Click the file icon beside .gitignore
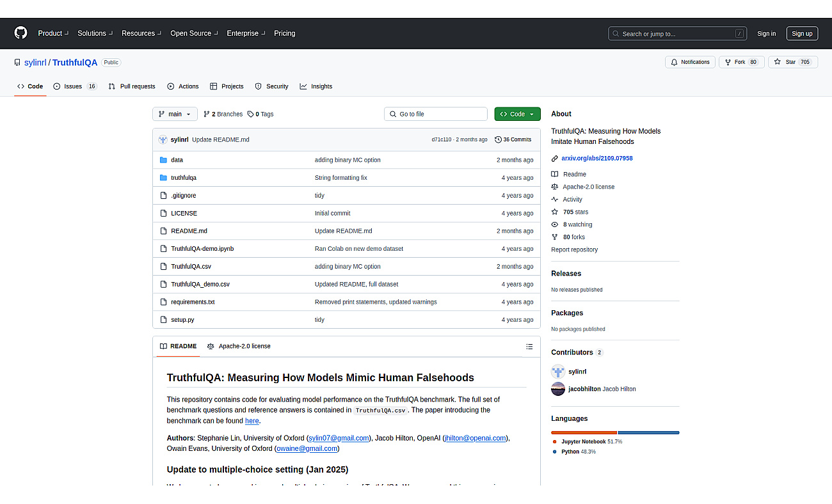The image size is (832, 504). (x=163, y=196)
